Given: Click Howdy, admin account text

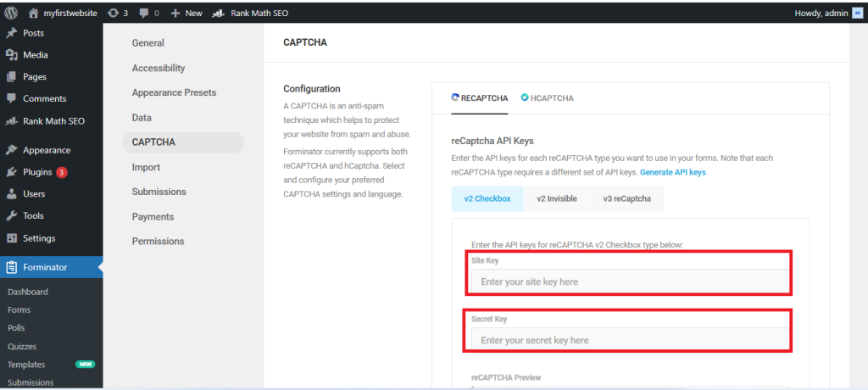Looking at the screenshot, I should [821, 14].
